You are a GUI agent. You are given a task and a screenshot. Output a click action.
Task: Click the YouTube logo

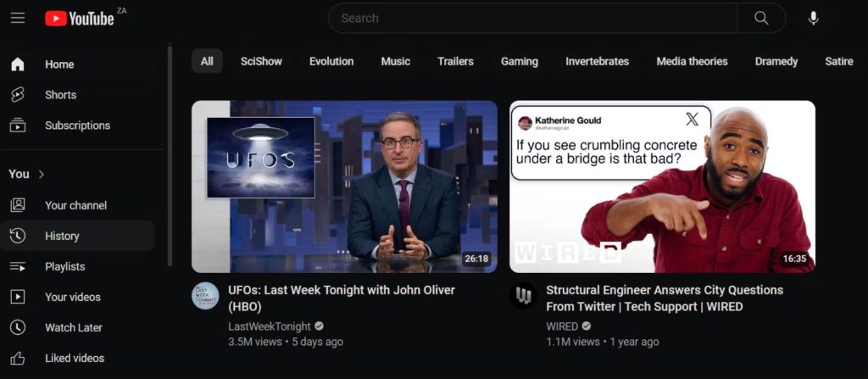click(80, 18)
